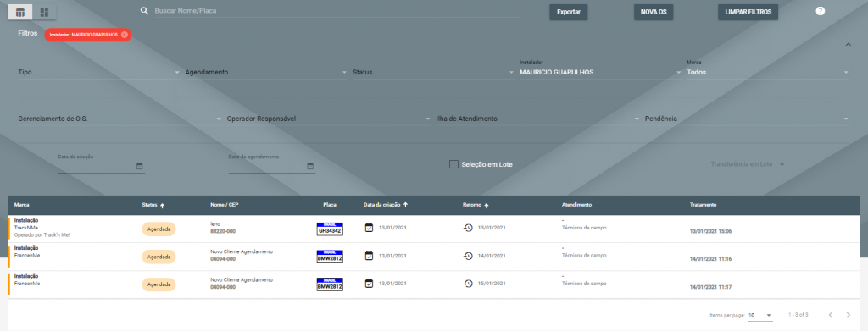This screenshot has height=331, width=868.
Task: Open the Data de criação calendar picker
Action: (140, 166)
